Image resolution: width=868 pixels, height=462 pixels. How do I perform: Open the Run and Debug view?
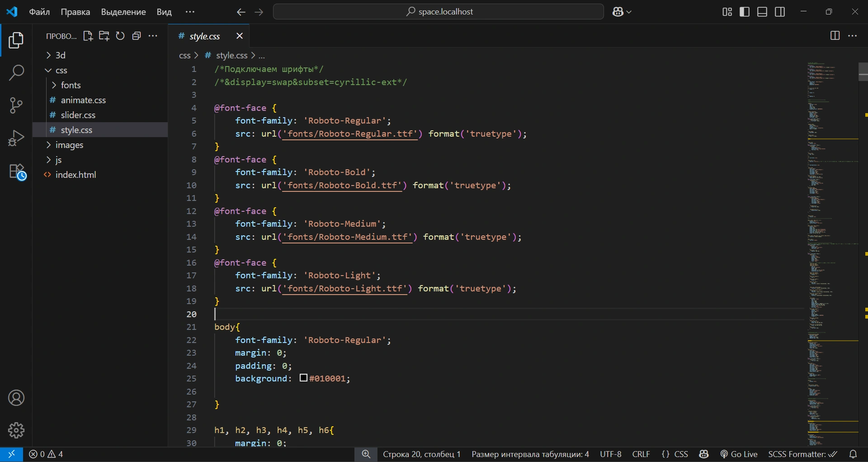[x=16, y=138]
